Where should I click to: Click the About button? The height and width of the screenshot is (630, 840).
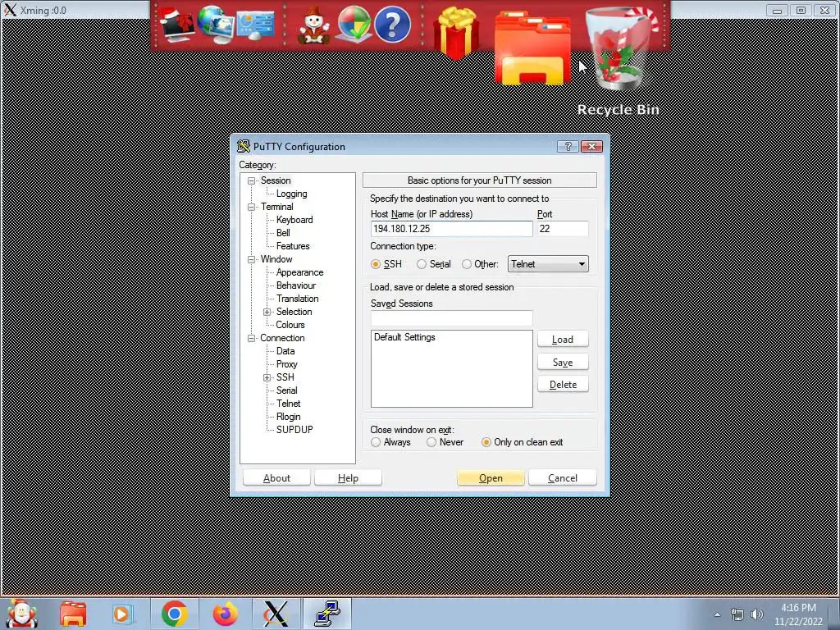coord(276,478)
